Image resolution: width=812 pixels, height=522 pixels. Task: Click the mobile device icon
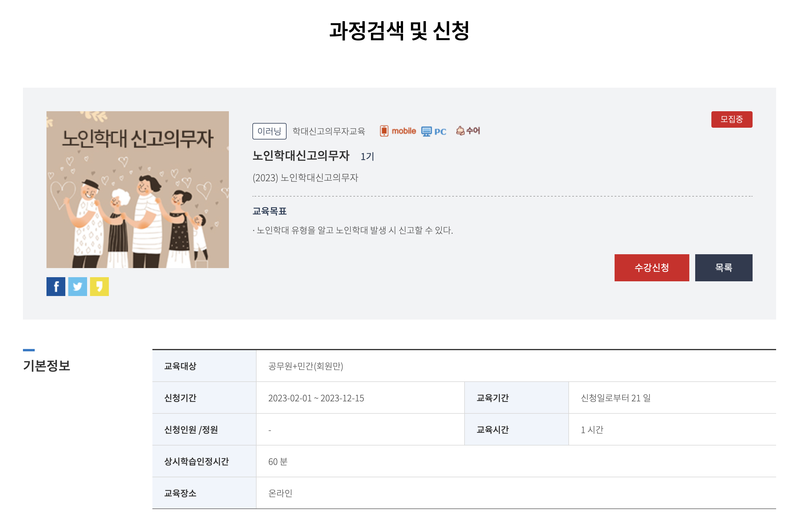[384, 131]
